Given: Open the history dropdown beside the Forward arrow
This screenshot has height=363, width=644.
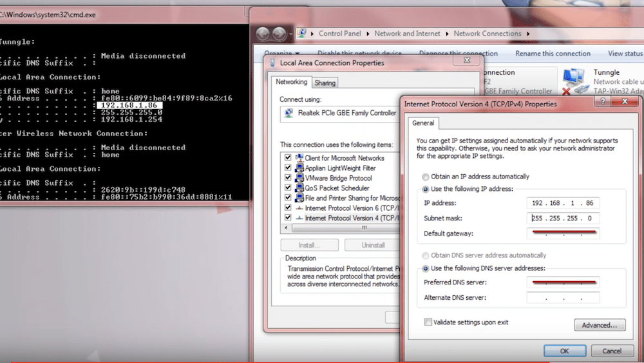Looking at the screenshot, I should point(290,34).
